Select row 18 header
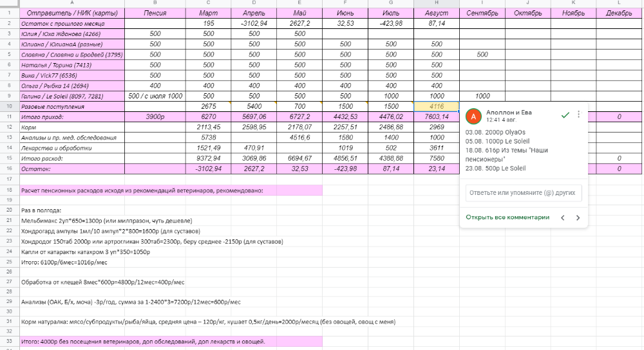The height and width of the screenshot is (350, 644). point(8,190)
